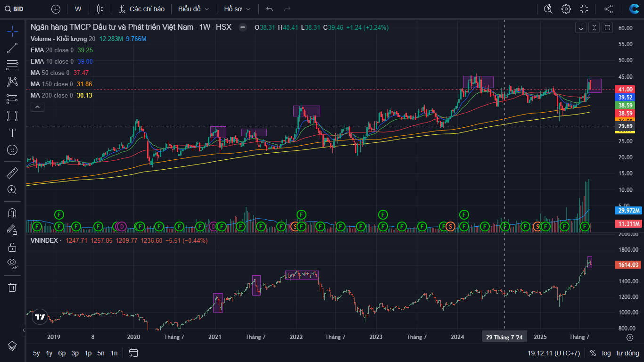The image size is (644, 362).
Task: Click the candlestick chart style icon
Action: [x=99, y=9]
